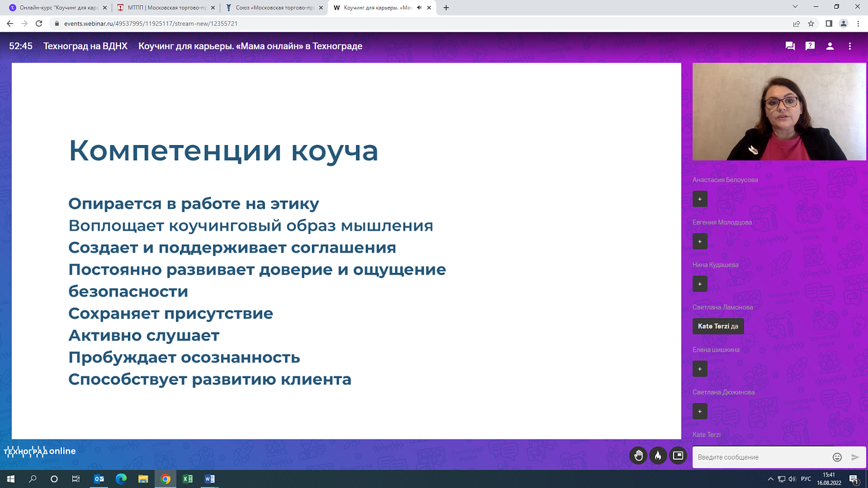Open the webinar chat panel

pos(789,45)
